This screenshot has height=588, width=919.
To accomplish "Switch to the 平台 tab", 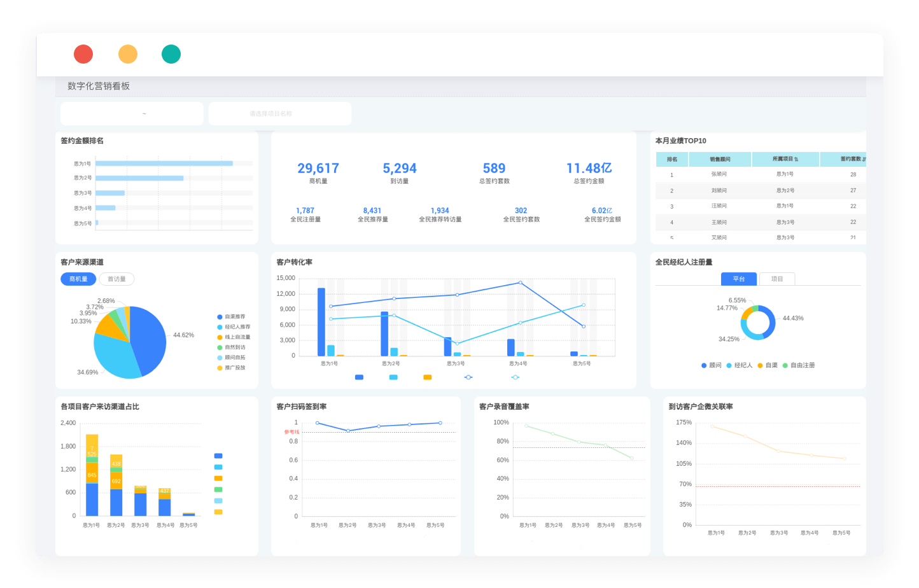I will tap(739, 279).
